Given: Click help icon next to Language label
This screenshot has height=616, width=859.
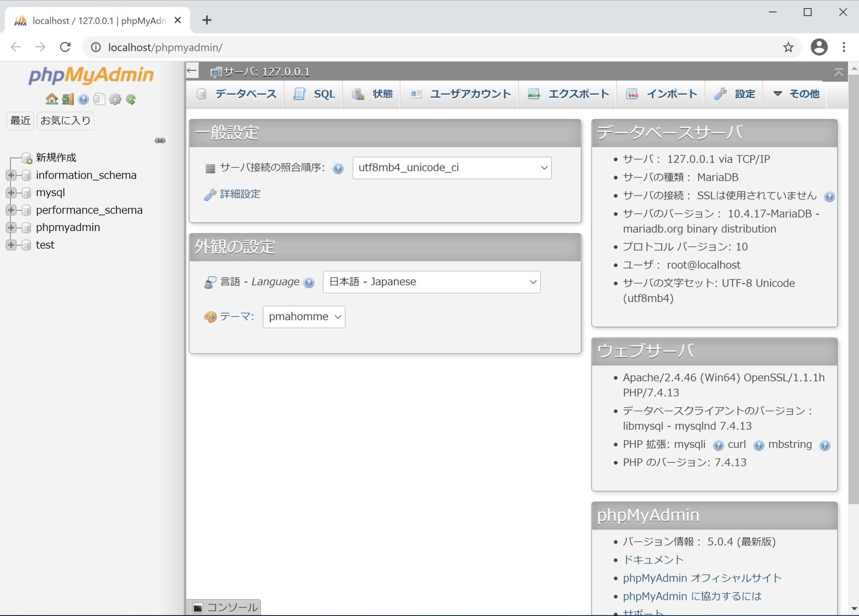Looking at the screenshot, I should coord(309,283).
